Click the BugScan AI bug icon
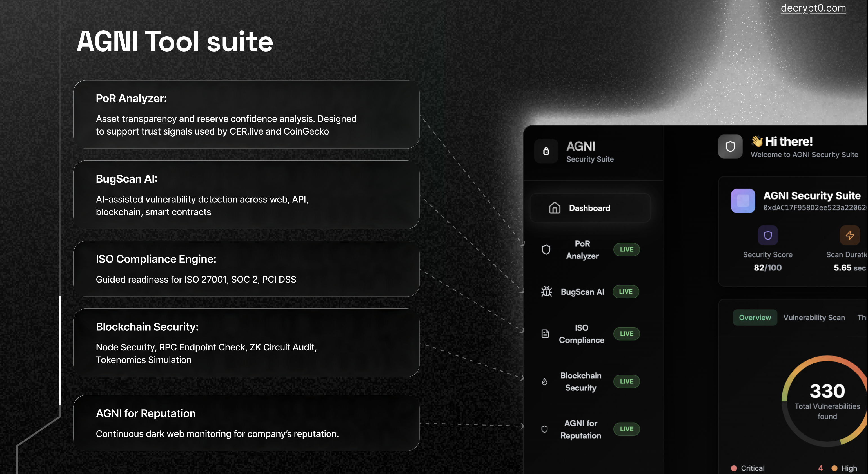 pyautogui.click(x=546, y=292)
